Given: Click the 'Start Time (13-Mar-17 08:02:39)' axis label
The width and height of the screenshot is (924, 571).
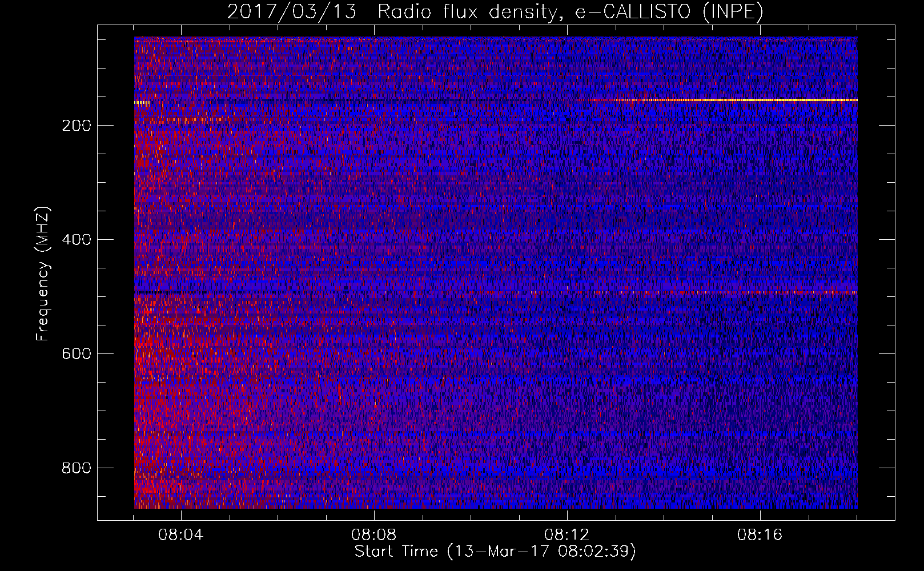Looking at the screenshot, I should 495,552.
